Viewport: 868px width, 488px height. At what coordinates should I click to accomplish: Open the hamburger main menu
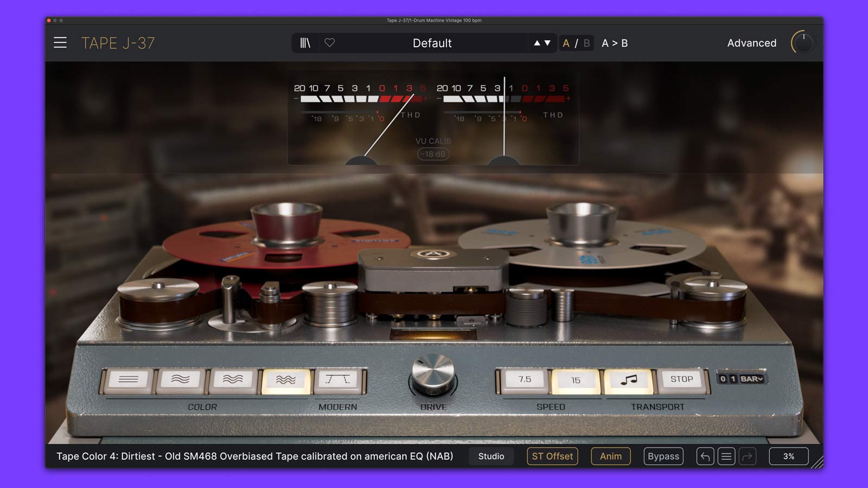(x=60, y=43)
